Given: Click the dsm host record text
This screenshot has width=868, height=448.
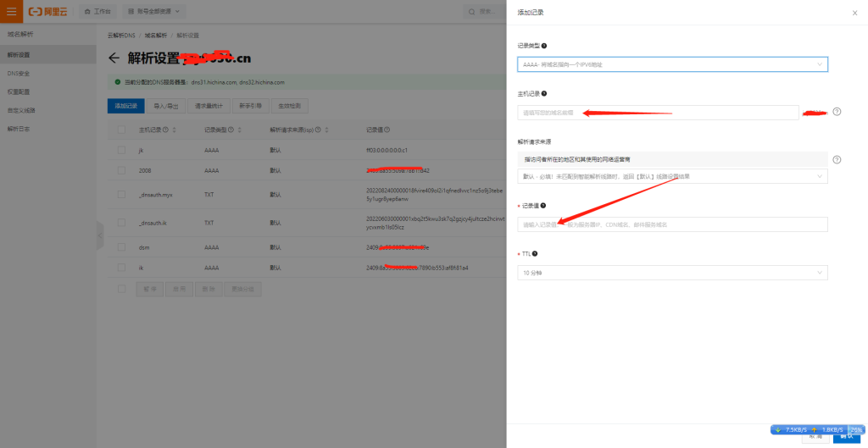Looking at the screenshot, I should 142,246.
